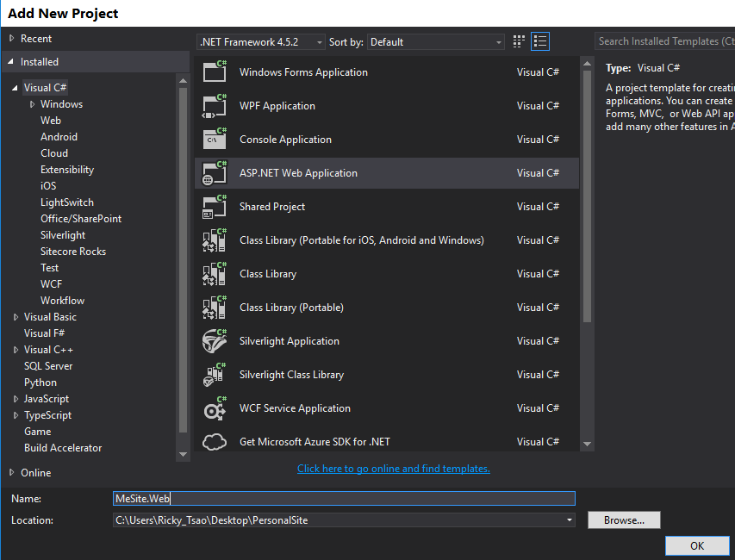Switch to small icons view
The image size is (735, 560).
519,41
